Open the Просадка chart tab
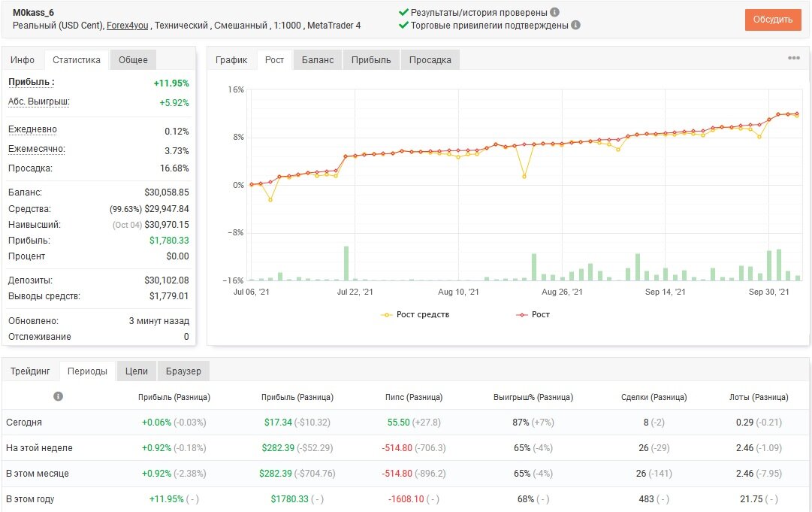Viewport: 812px width, 512px height. tap(430, 59)
